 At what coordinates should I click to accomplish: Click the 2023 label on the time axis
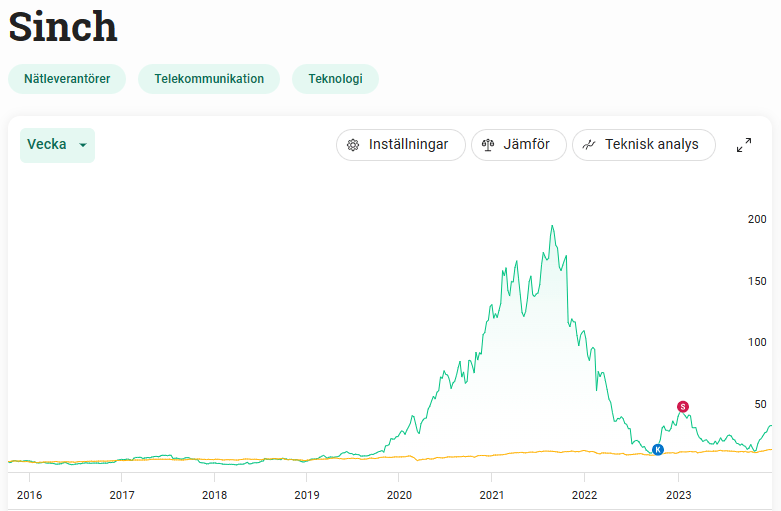click(x=678, y=494)
